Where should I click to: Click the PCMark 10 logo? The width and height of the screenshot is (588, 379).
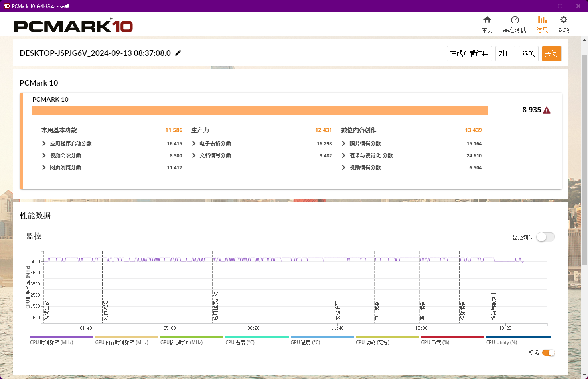tap(73, 26)
